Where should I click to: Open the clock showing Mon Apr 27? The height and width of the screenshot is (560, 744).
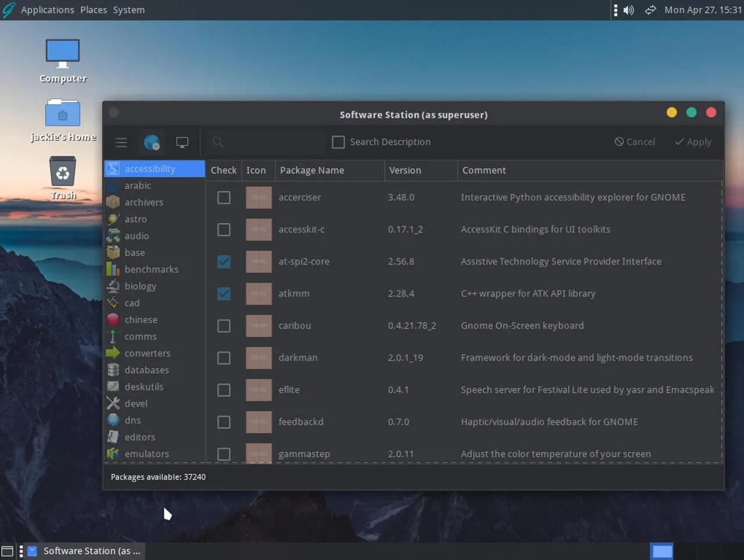[x=703, y=10]
